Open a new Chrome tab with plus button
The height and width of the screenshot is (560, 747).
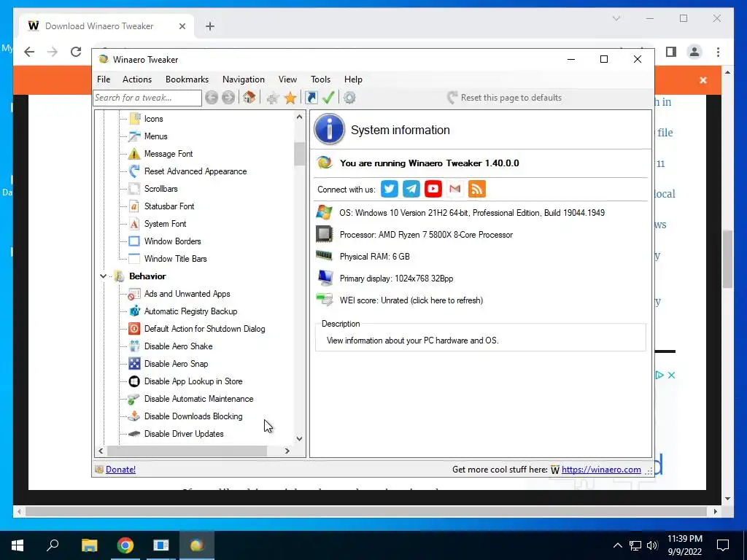210,26
